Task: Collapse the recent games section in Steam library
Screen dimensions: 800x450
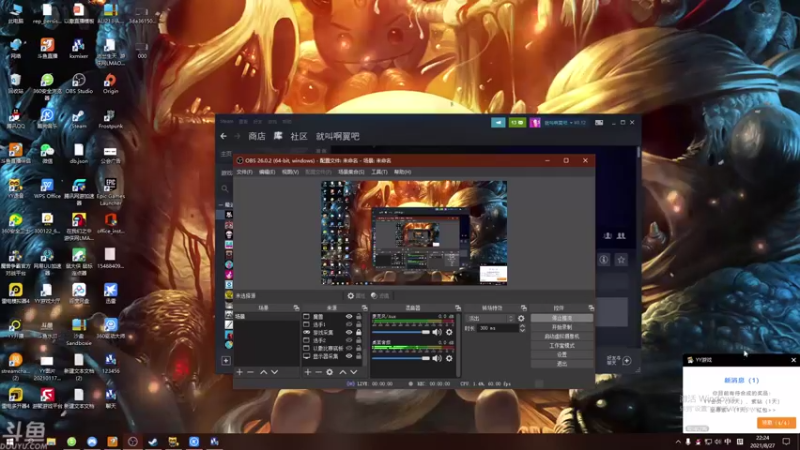Action: [221, 205]
